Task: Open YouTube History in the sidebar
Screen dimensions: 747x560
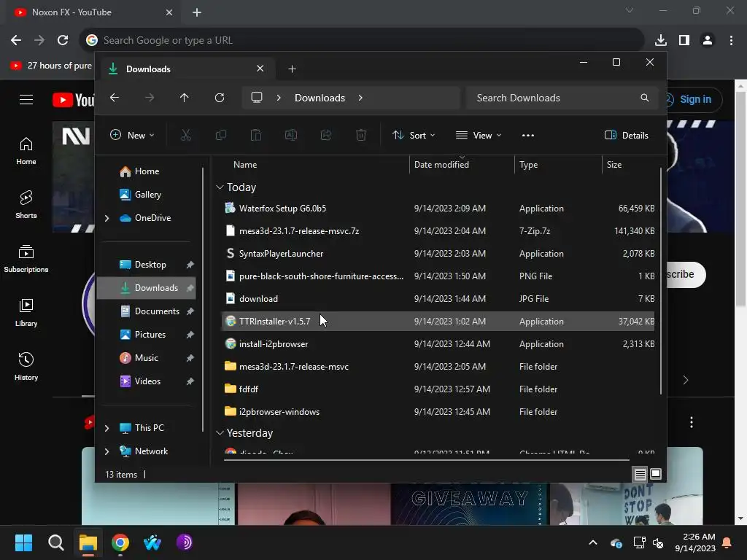Action: 26,366
